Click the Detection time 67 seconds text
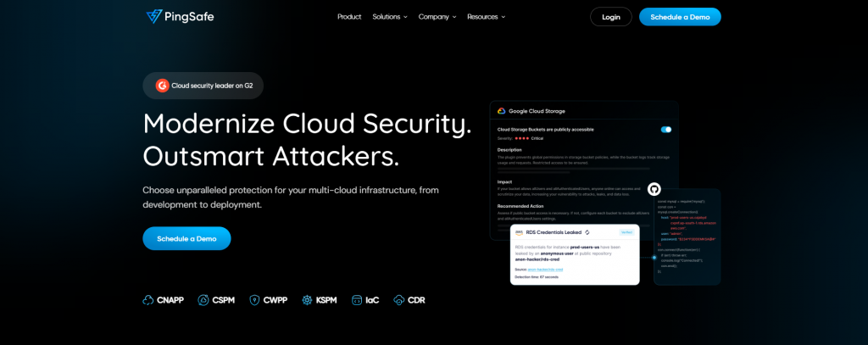The width and height of the screenshot is (868, 345). pyautogui.click(x=537, y=277)
